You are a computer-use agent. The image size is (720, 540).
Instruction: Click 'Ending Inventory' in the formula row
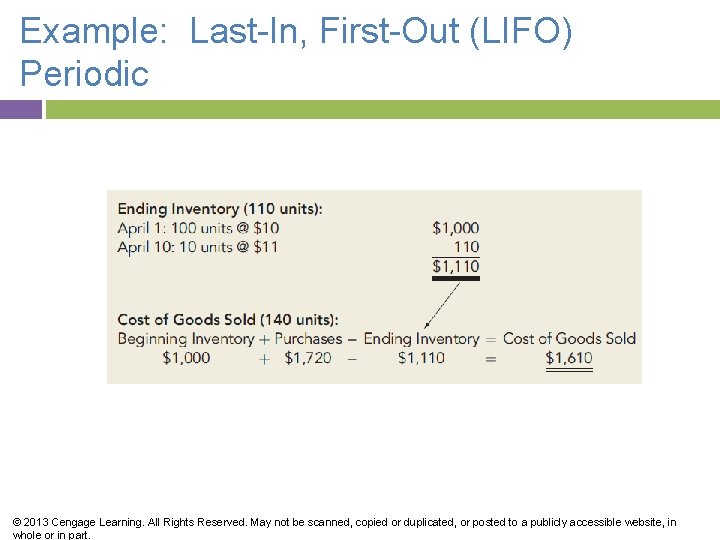coord(421,339)
